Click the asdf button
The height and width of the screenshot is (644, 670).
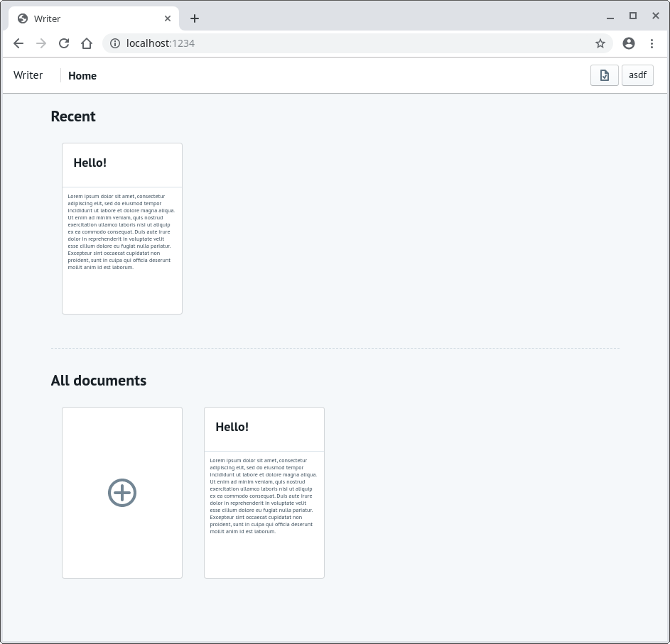point(637,75)
